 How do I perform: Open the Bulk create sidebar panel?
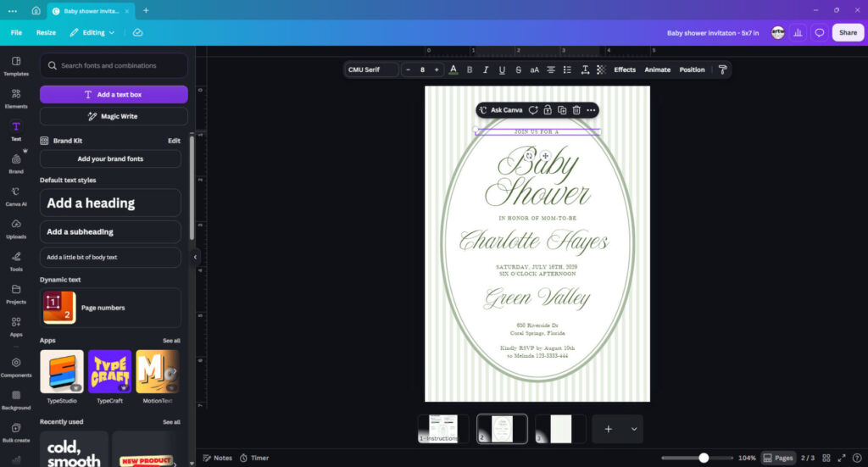coord(16,432)
